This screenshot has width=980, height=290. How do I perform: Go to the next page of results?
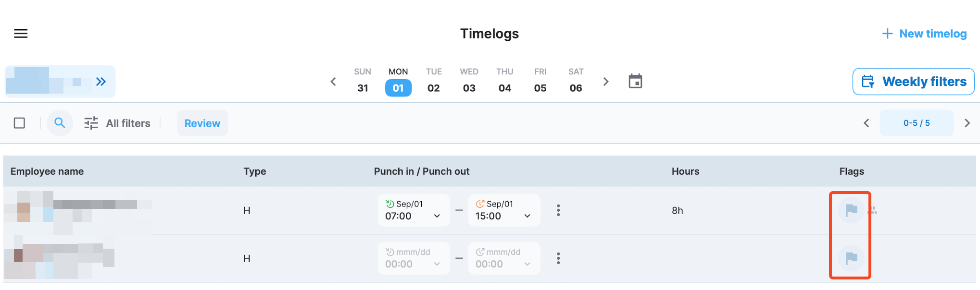pos(967,123)
